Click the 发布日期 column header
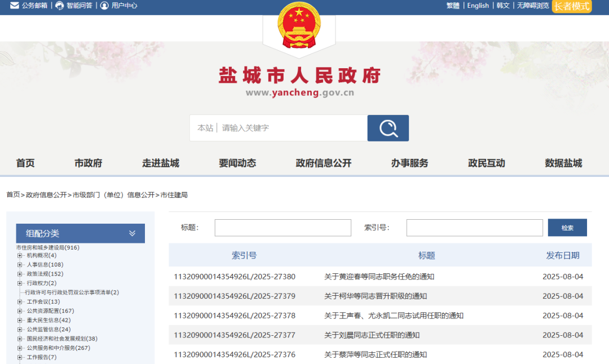The image size is (609, 364). pos(563,255)
